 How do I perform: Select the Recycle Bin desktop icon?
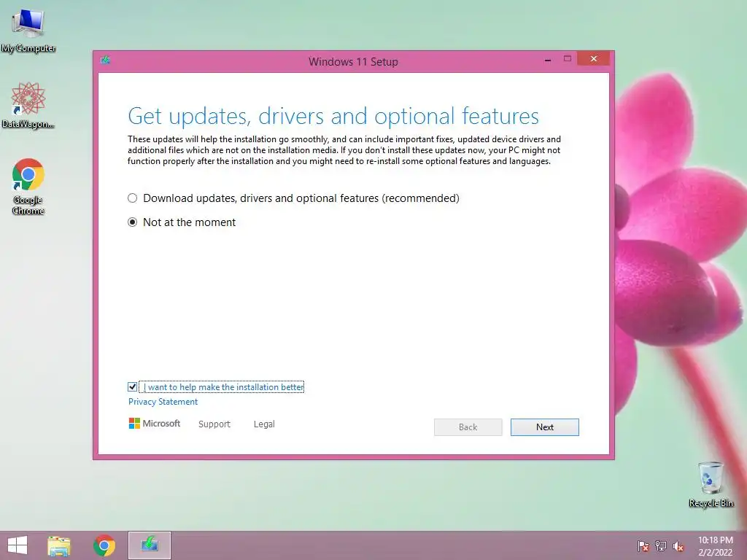(711, 484)
